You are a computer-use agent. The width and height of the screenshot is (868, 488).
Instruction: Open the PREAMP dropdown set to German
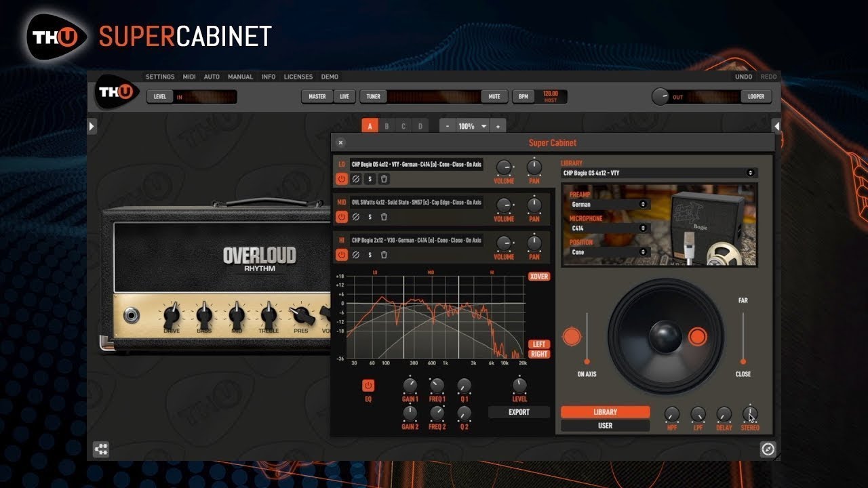(609, 204)
